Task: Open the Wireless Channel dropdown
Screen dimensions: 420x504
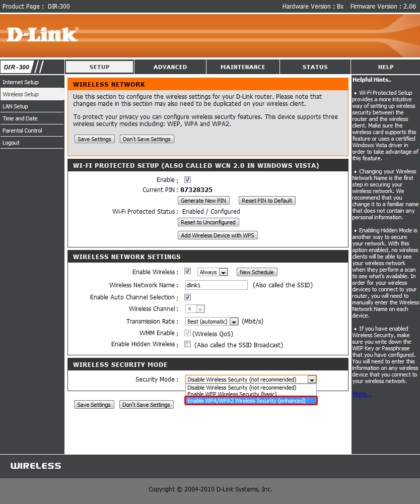Action: pyautogui.click(x=195, y=309)
